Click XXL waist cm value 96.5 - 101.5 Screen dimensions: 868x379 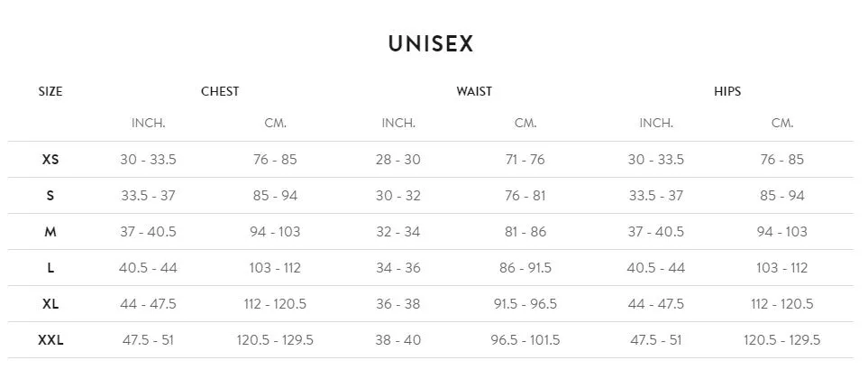pyautogui.click(x=525, y=339)
